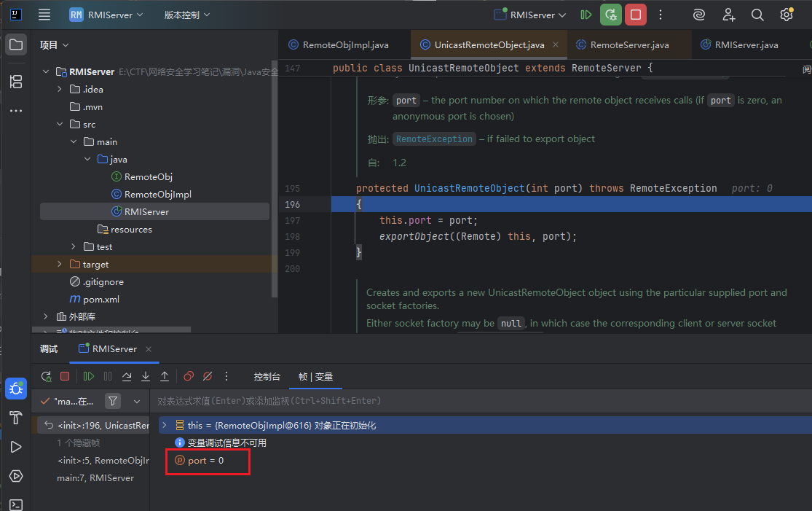Expand the target folder in project tree
The image size is (812, 511).
60,264
